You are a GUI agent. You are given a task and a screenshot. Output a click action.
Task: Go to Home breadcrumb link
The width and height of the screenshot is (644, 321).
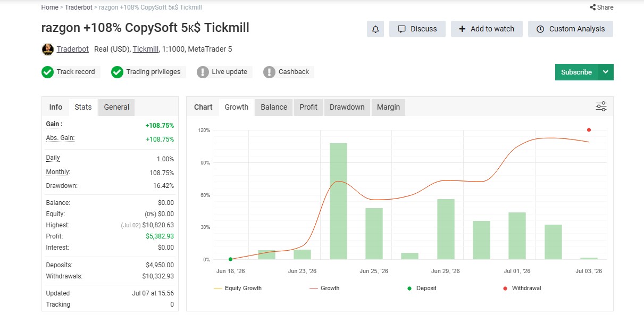pyautogui.click(x=49, y=7)
